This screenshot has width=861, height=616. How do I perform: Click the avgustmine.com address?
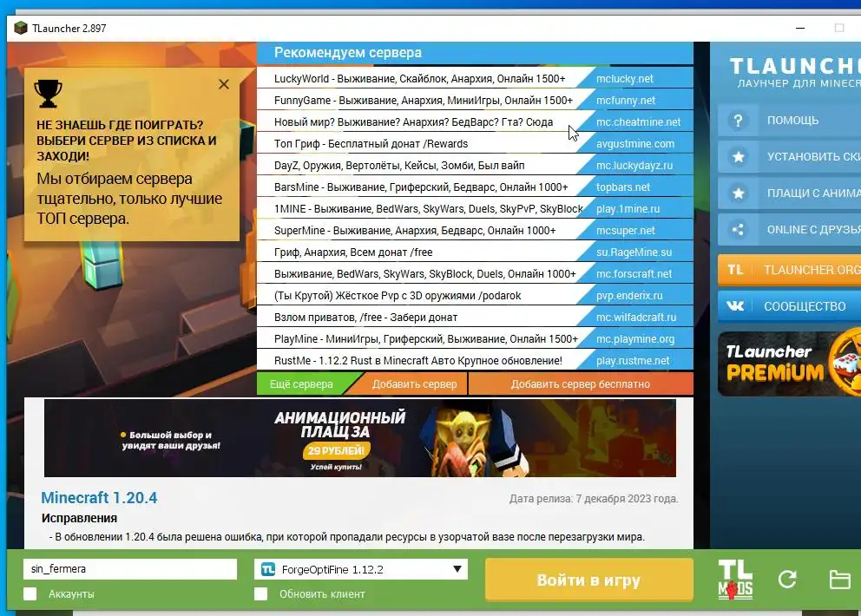pyautogui.click(x=635, y=144)
